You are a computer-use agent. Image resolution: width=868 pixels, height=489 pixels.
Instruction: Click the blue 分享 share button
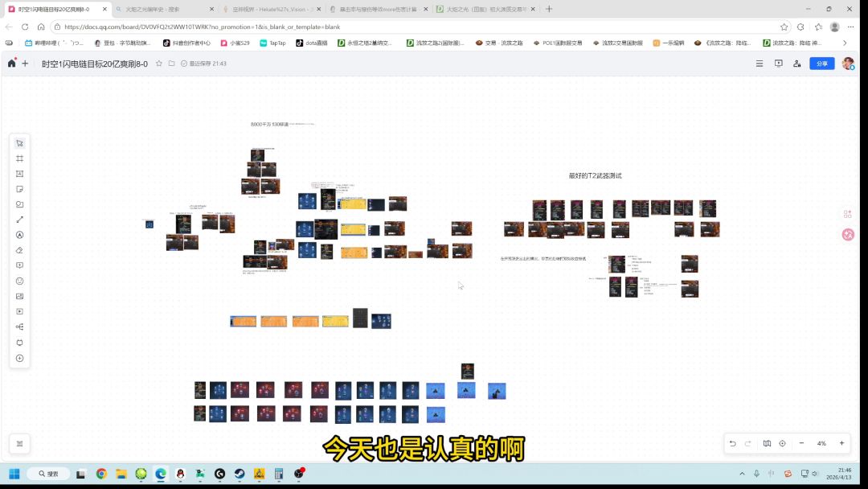(x=821, y=64)
